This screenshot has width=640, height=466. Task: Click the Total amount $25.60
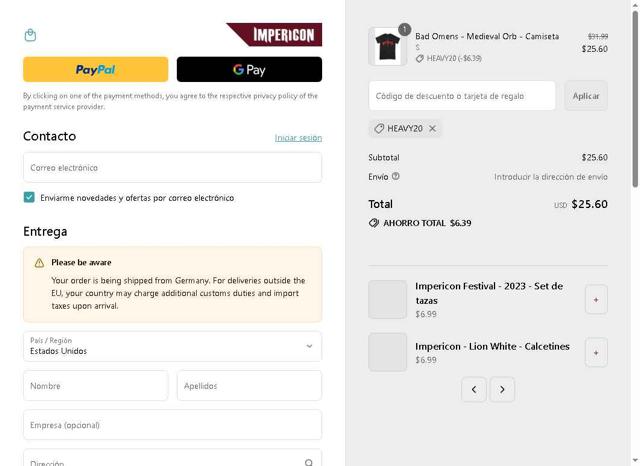(x=589, y=204)
